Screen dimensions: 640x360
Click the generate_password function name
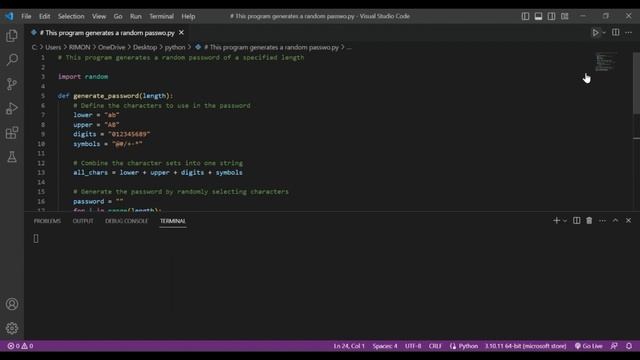[x=106, y=96]
